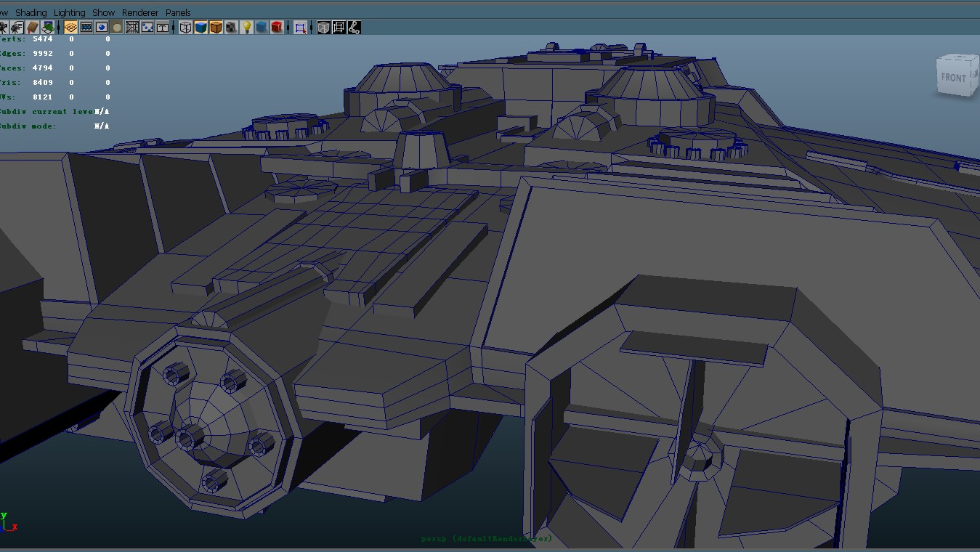Toggle the safe action guide
This screenshot has height=552, width=980.
click(x=147, y=28)
